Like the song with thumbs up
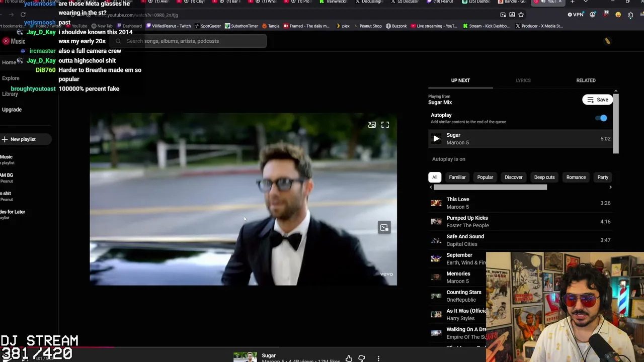 [349, 358]
